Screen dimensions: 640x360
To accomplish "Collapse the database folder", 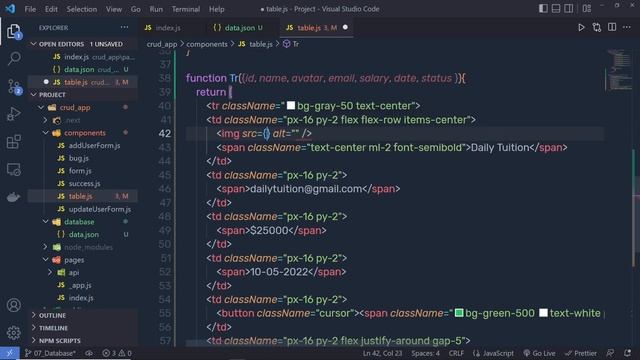I will (45, 222).
